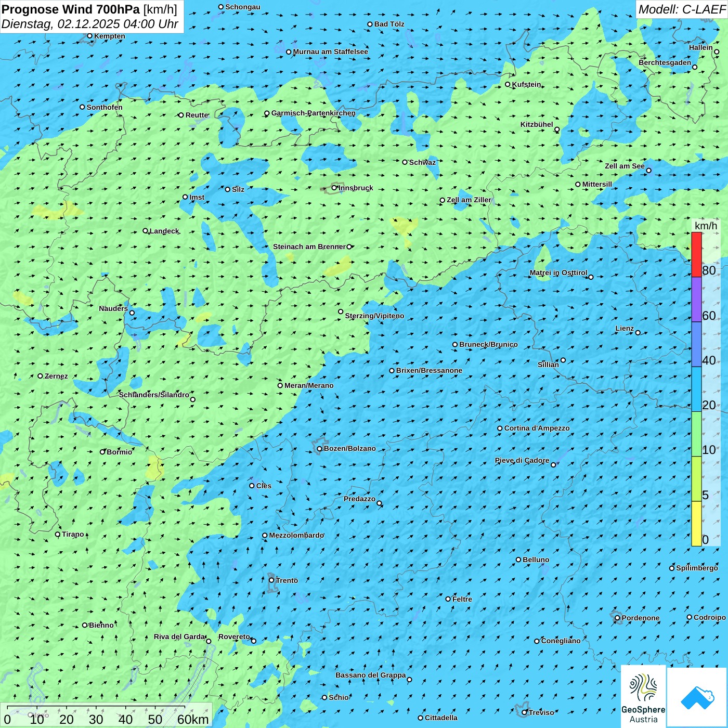This screenshot has width=728, height=728.
Task: Click the Landeck location dot
Action: [x=146, y=231]
